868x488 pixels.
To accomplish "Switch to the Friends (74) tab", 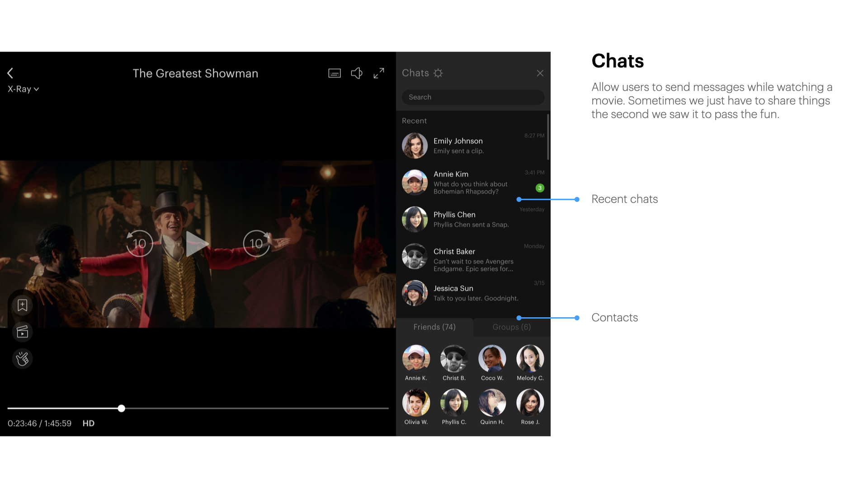I will click(434, 327).
